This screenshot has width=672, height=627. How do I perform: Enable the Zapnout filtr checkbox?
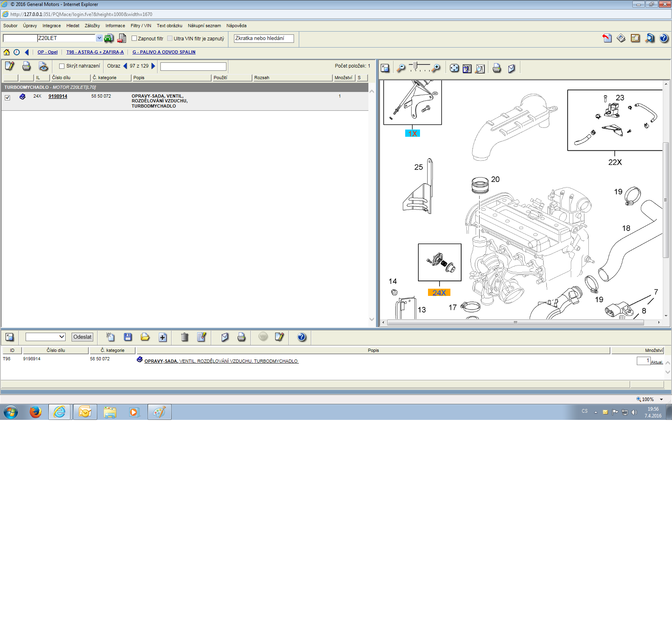point(134,38)
